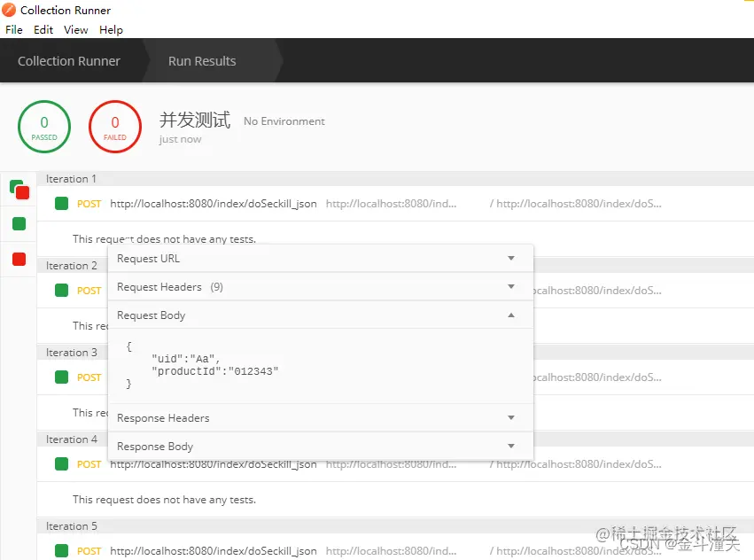Switch to Run Results tab
This screenshot has width=754, height=560.
click(202, 61)
